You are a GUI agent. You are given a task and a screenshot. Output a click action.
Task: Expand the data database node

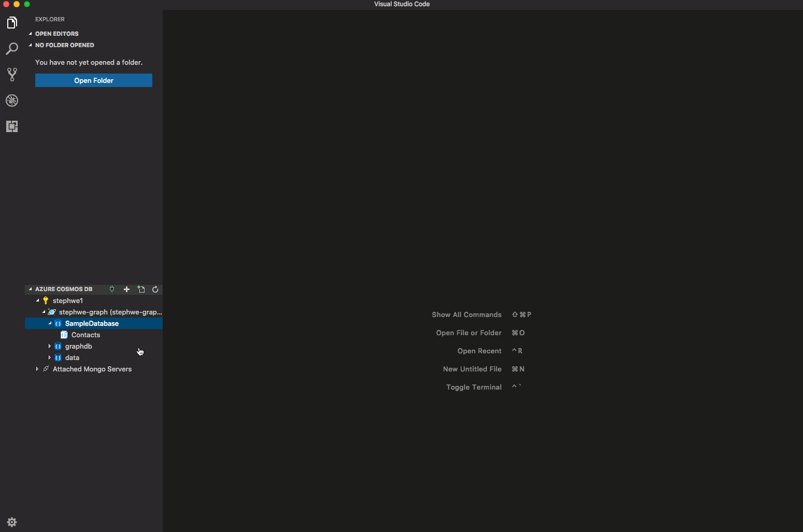[x=50, y=357]
